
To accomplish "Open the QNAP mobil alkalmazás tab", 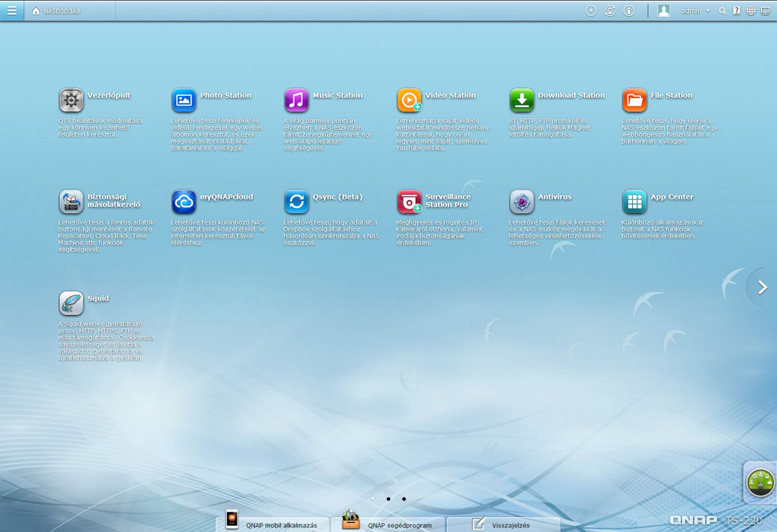I will click(272, 524).
